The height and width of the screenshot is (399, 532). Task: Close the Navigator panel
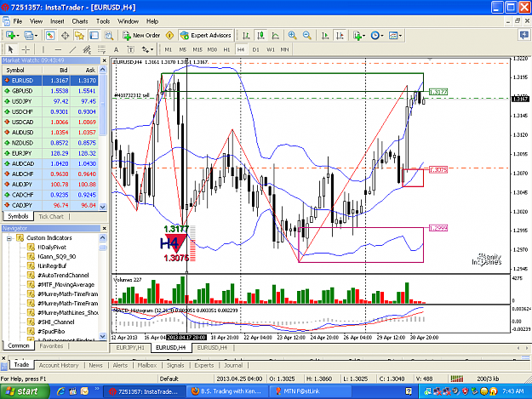pyautogui.click(x=104, y=228)
